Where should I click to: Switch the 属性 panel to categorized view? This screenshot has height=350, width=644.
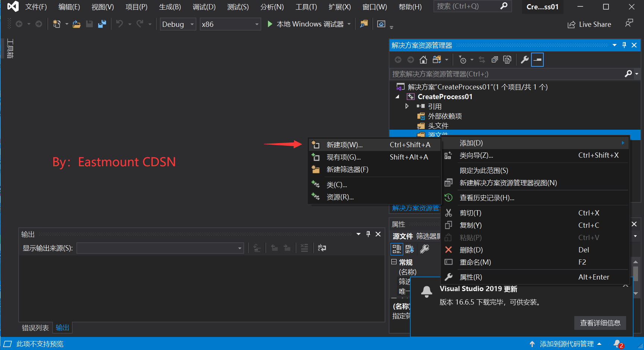click(397, 249)
